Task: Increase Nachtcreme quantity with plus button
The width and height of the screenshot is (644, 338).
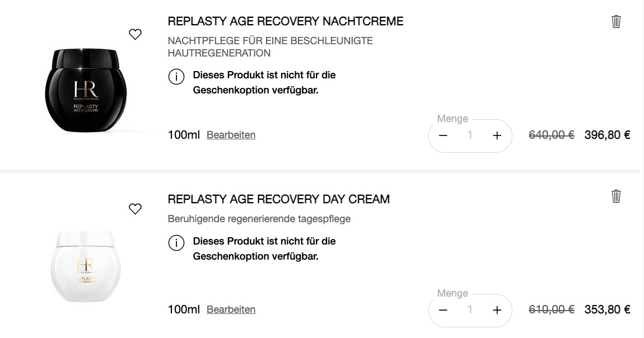Action: (x=497, y=135)
